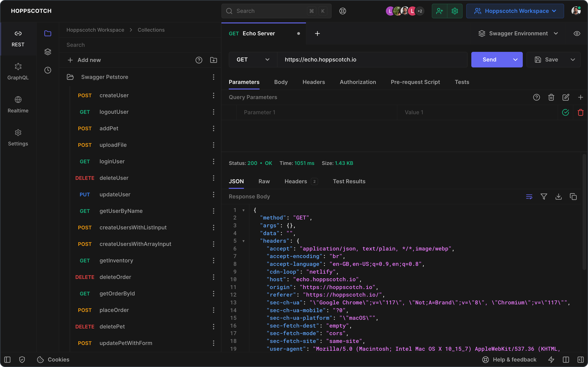The height and width of the screenshot is (367, 588).
Task: Switch to the Tests tab
Action: [x=462, y=82]
